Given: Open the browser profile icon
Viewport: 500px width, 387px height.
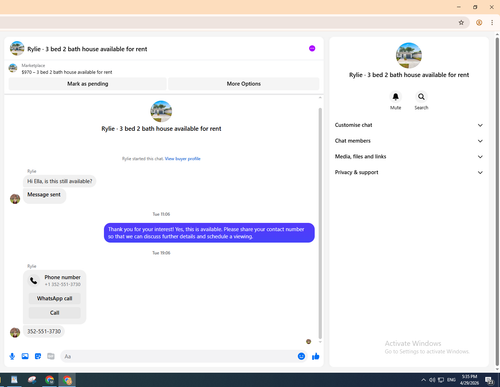Looking at the screenshot, I should [479, 23].
